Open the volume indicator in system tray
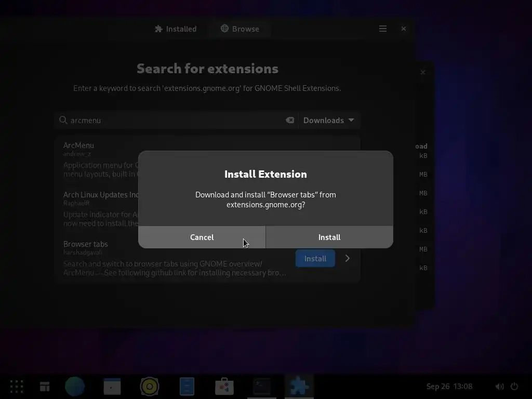The width and height of the screenshot is (532, 399). [x=499, y=387]
